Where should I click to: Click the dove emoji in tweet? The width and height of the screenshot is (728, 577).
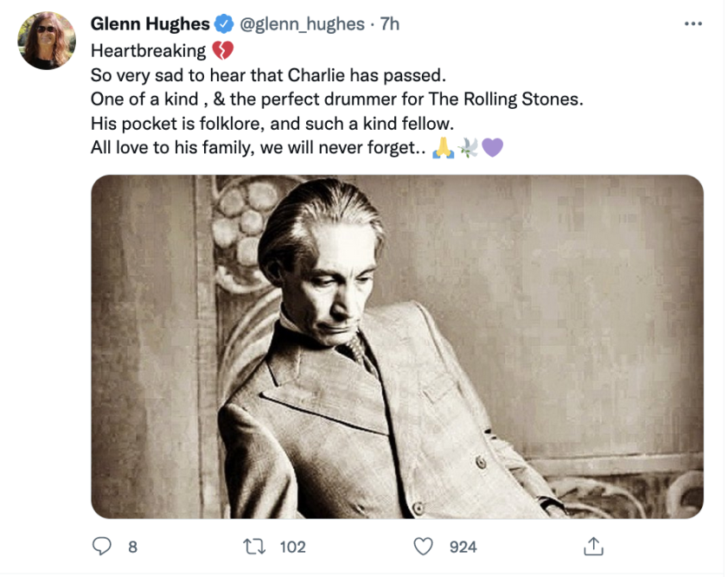coord(468,148)
